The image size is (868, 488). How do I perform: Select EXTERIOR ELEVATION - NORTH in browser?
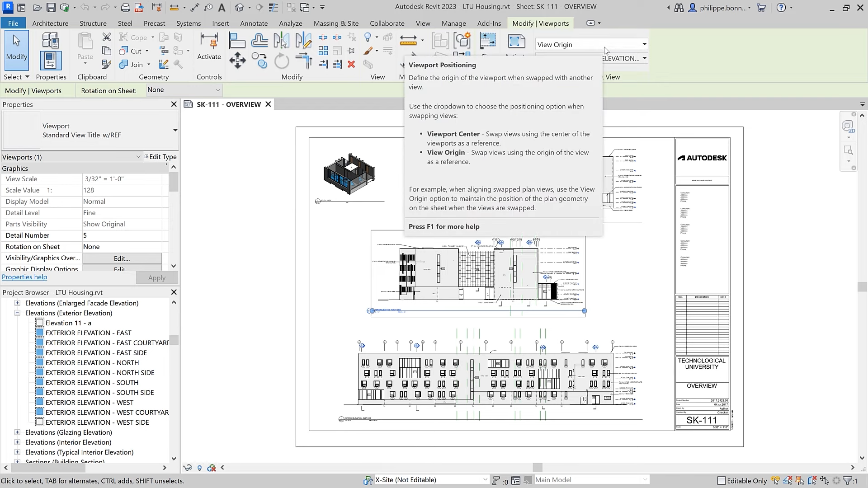pyautogui.click(x=92, y=363)
